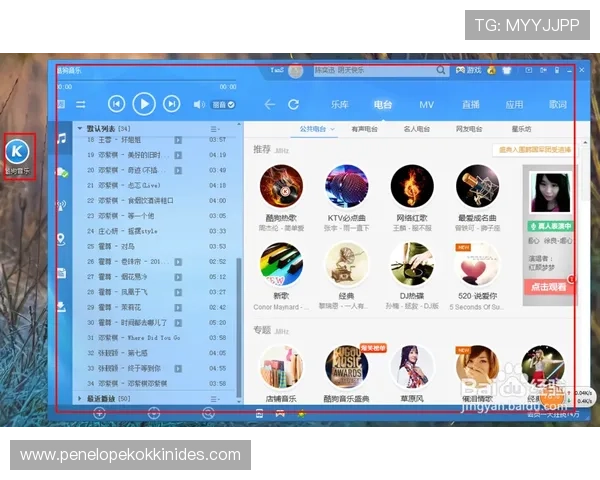Open the KTV必点曲 station thumbnail
Viewport: 600px width, 480px height.
coord(346,186)
